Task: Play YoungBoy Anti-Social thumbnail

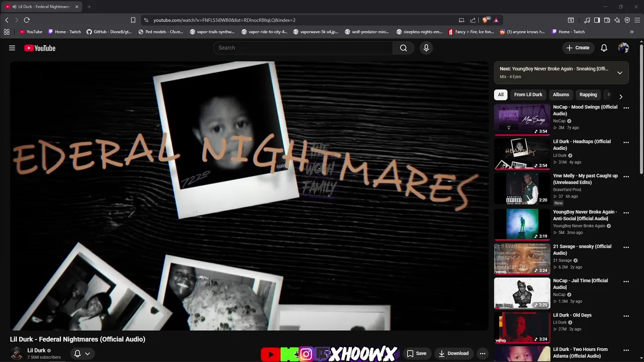Action: (x=522, y=224)
